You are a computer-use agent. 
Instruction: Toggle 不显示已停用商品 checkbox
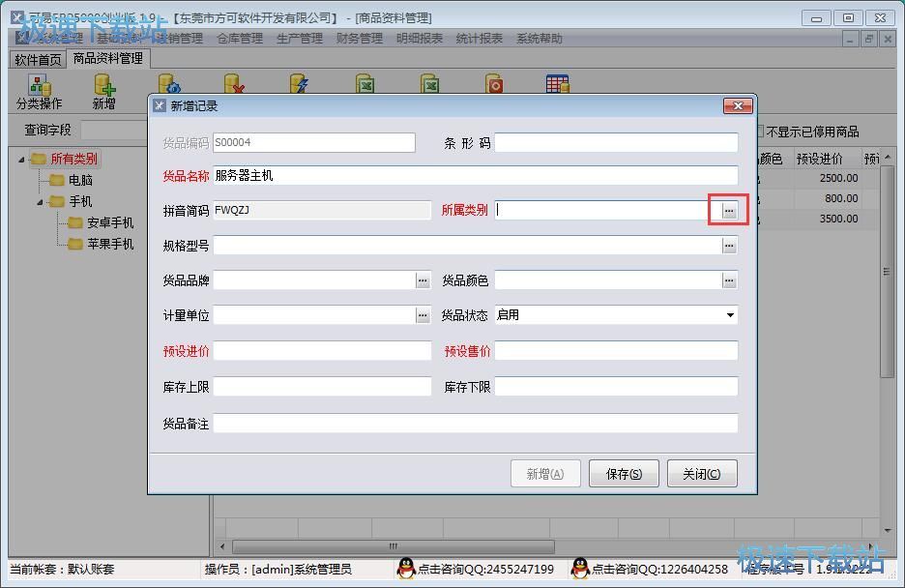pos(760,132)
